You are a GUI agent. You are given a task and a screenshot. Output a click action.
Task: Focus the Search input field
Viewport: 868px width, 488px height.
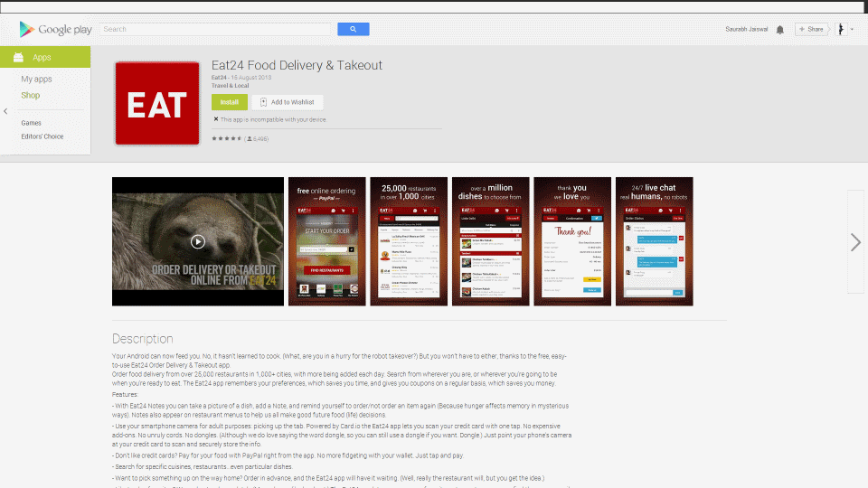[x=215, y=29]
